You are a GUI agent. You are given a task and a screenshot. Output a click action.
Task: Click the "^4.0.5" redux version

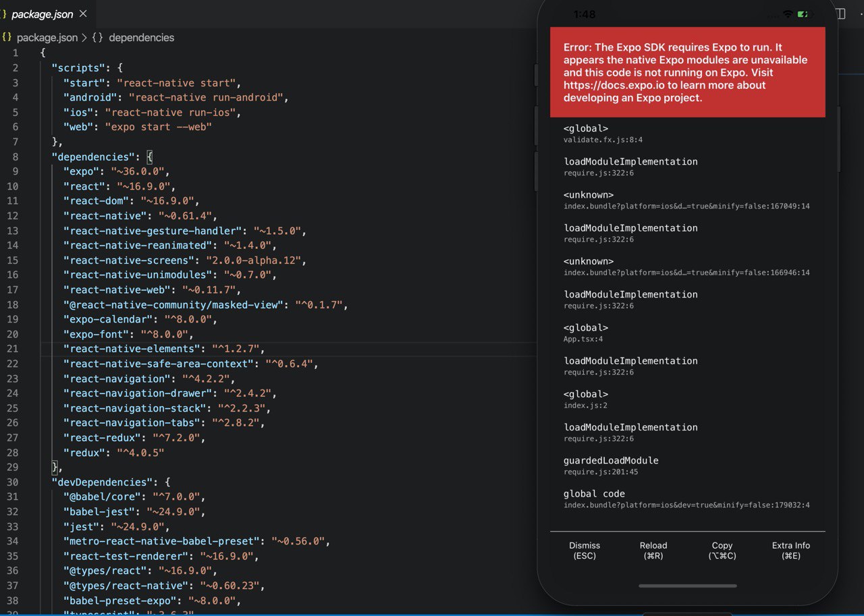[x=140, y=453]
